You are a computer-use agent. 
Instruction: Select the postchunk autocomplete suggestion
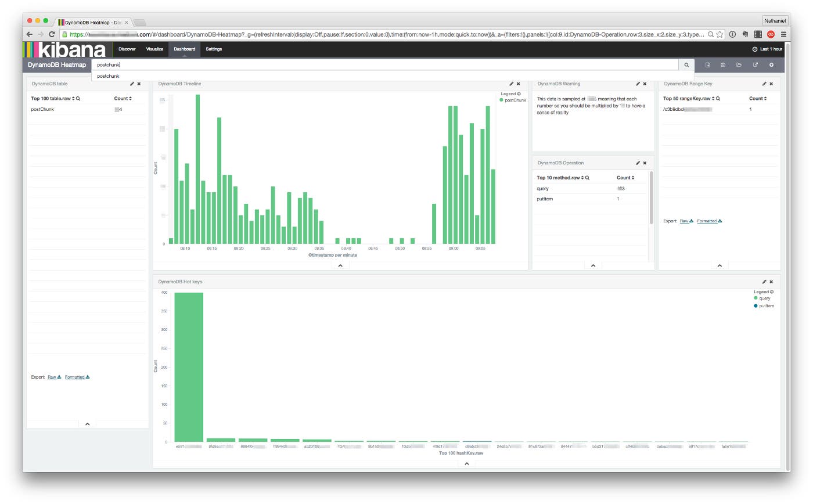pos(107,75)
